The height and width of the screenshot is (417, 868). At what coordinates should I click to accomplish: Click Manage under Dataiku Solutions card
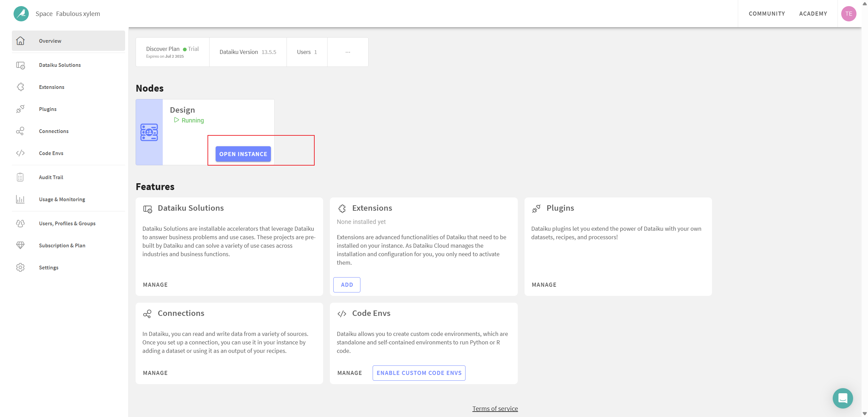point(155,285)
